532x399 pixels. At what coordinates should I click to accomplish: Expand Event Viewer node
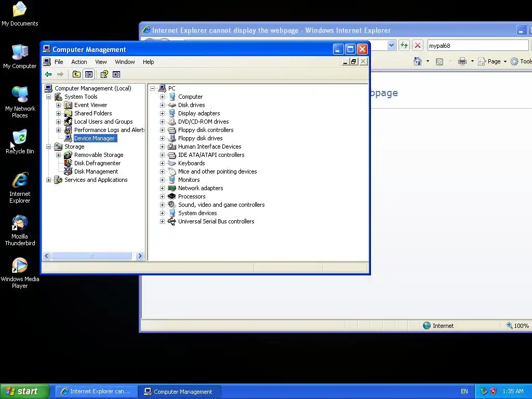[58, 105]
